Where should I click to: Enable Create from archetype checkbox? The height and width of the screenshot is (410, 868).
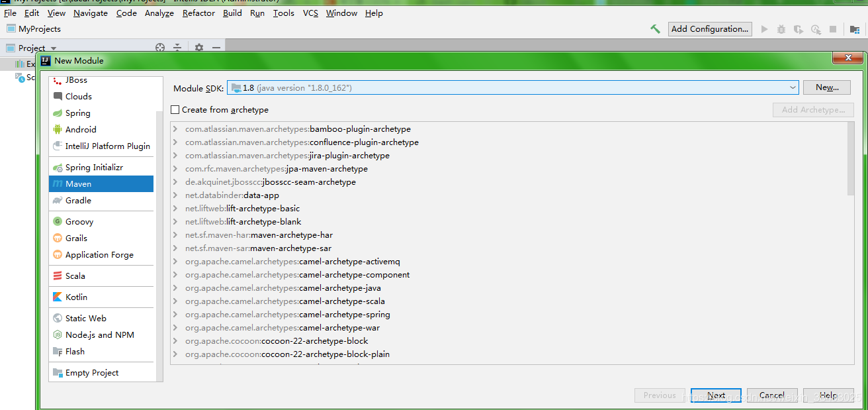pyautogui.click(x=175, y=110)
